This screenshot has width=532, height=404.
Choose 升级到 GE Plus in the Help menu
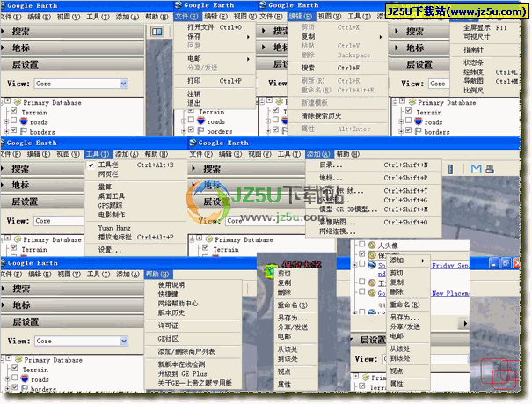point(182,374)
